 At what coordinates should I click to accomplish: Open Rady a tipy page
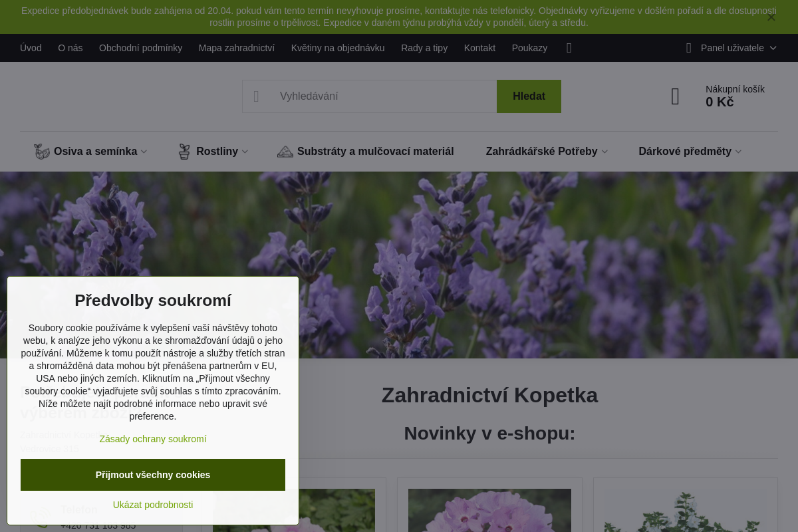(x=424, y=48)
